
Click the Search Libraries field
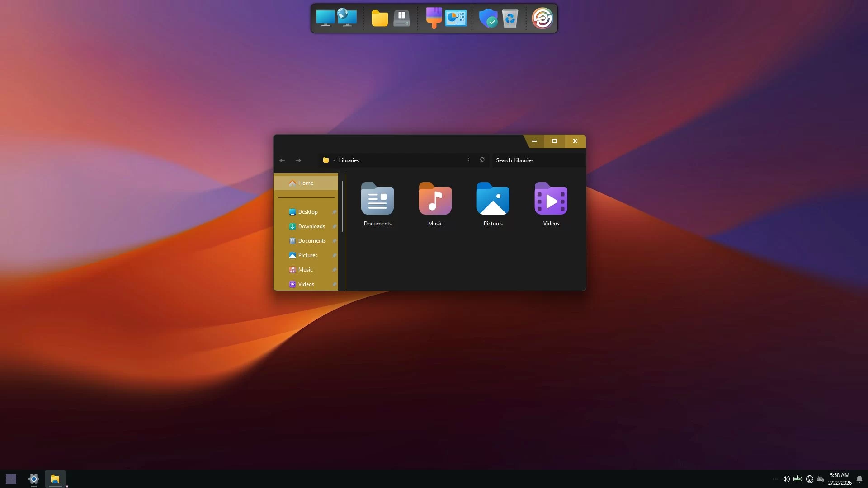click(x=537, y=160)
